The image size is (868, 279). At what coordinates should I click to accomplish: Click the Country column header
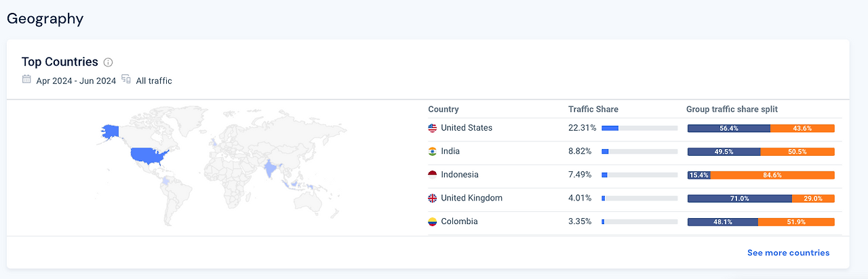coord(443,109)
